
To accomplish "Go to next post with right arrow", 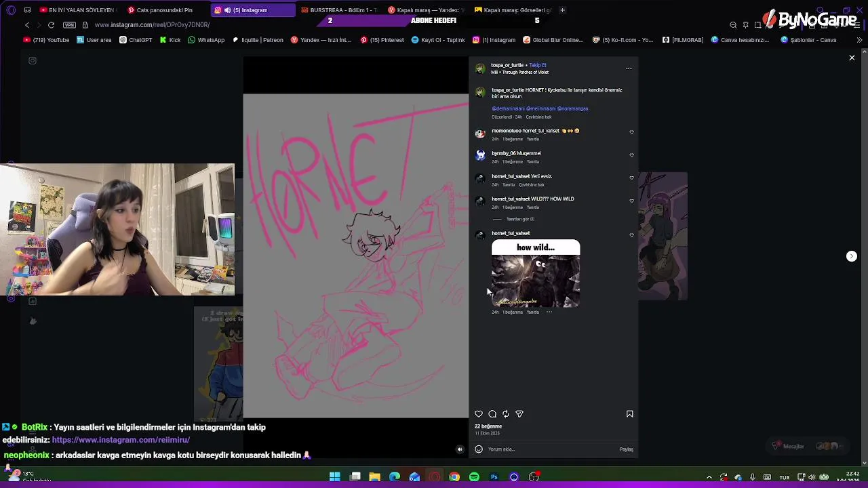I will click(852, 256).
